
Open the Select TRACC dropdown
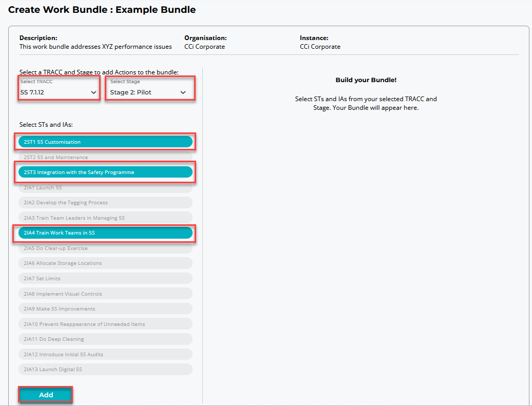[58, 92]
